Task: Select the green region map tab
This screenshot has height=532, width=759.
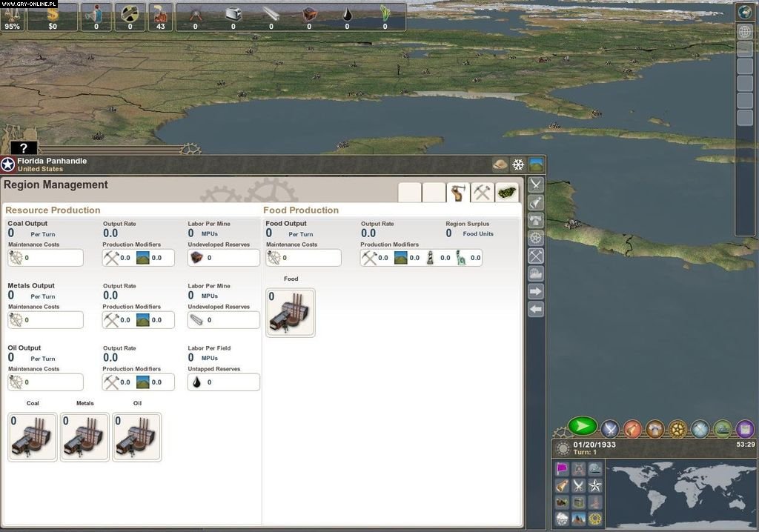Action: tap(507, 193)
